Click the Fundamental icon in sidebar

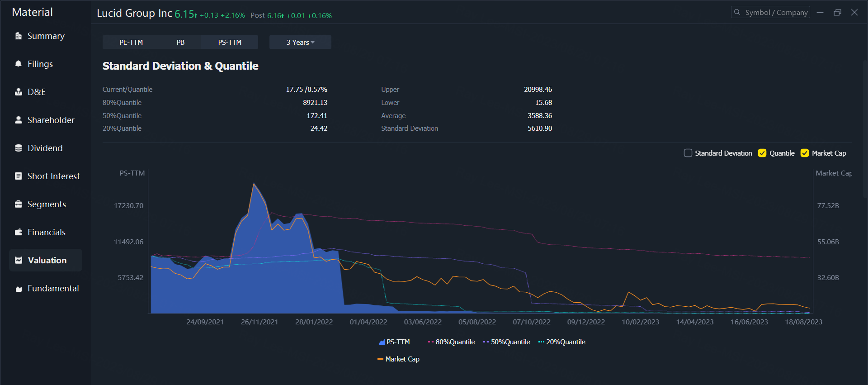tap(19, 289)
